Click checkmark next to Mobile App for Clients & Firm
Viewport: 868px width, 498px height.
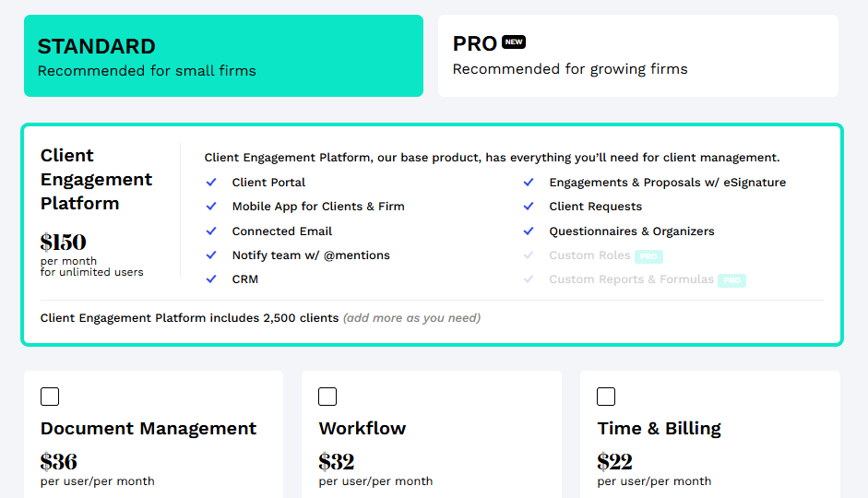click(x=211, y=207)
